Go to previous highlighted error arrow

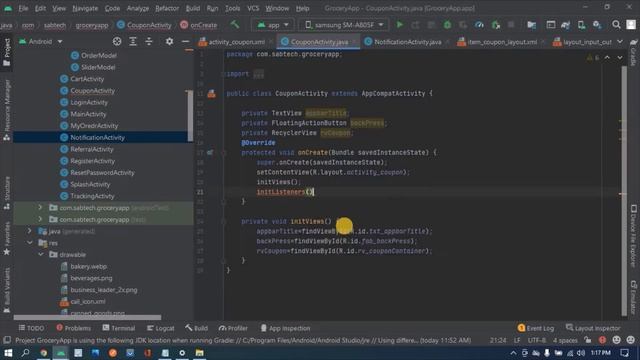607,58
